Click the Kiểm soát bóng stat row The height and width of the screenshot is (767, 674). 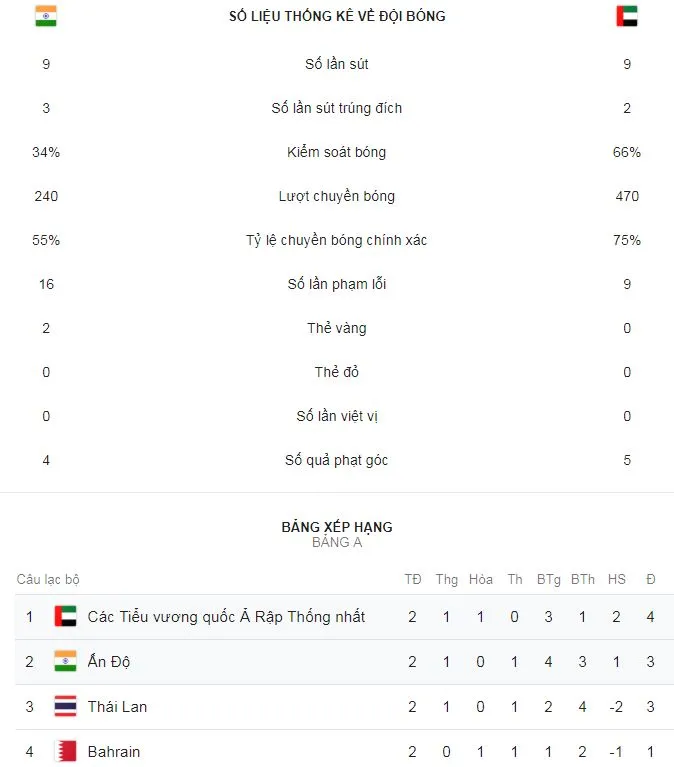click(337, 153)
